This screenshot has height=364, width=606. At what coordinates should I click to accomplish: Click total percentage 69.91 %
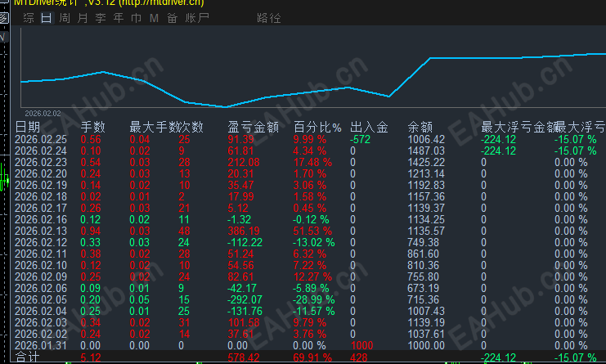312,357
